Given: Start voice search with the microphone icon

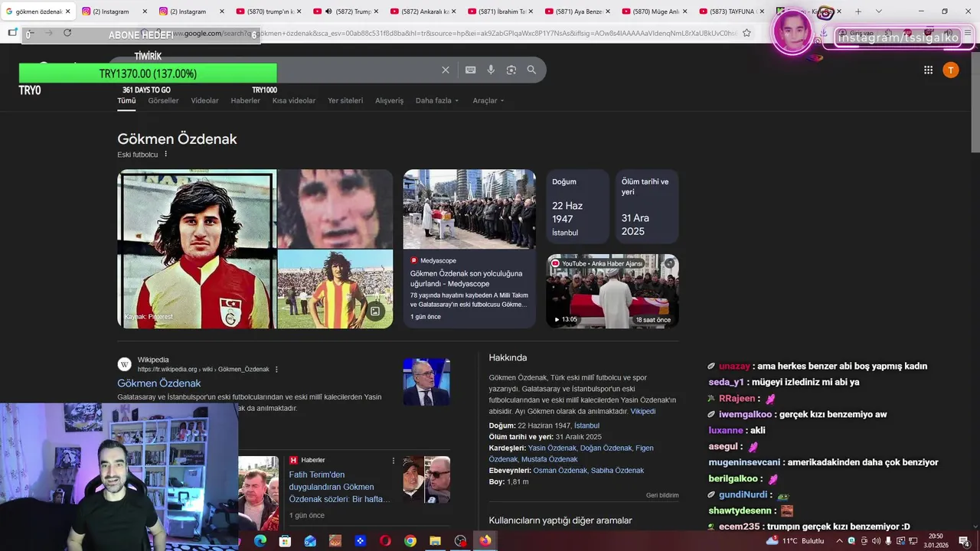Looking at the screenshot, I should tap(491, 70).
